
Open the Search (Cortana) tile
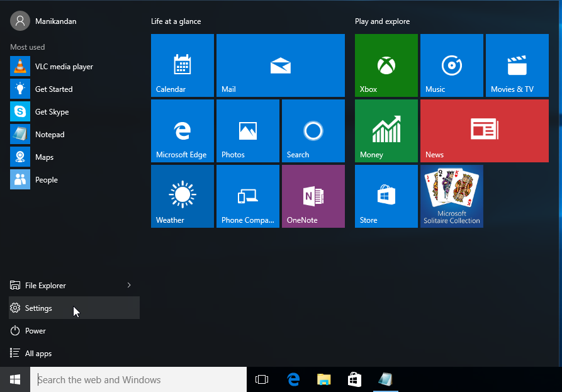[x=313, y=131]
